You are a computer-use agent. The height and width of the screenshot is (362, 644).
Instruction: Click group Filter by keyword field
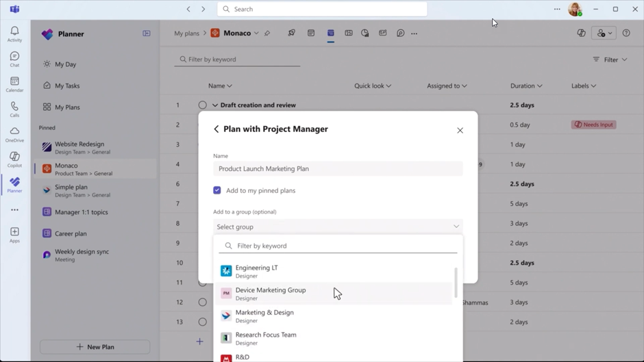(x=338, y=246)
